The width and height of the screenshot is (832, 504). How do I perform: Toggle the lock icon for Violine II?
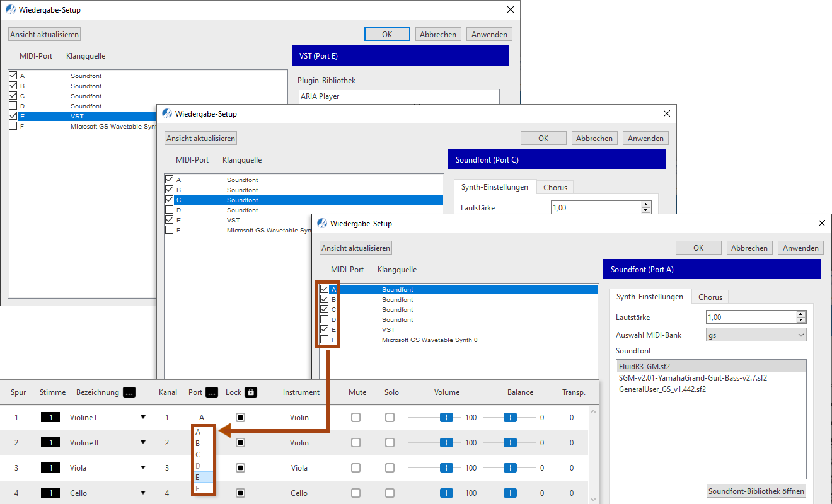[240, 442]
